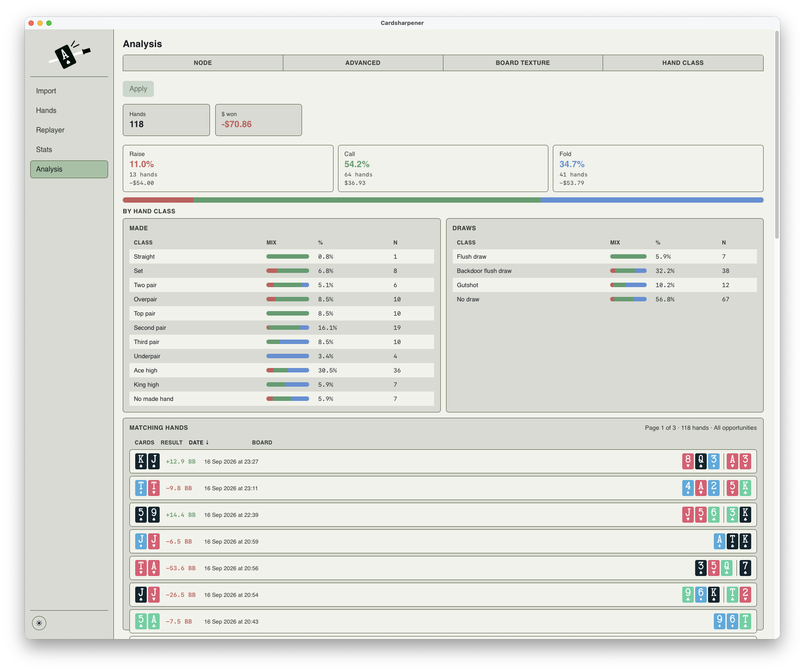Click the mix bar for Backdoor flush draw

coord(628,271)
